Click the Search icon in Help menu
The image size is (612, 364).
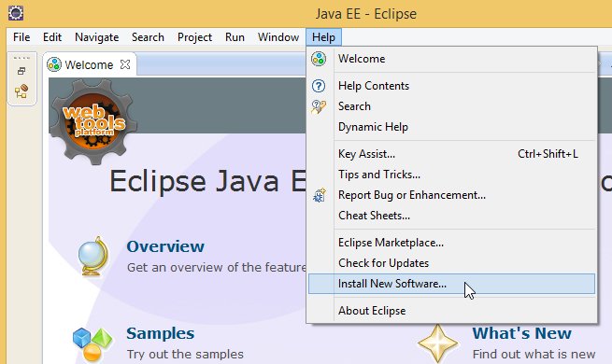[319, 106]
